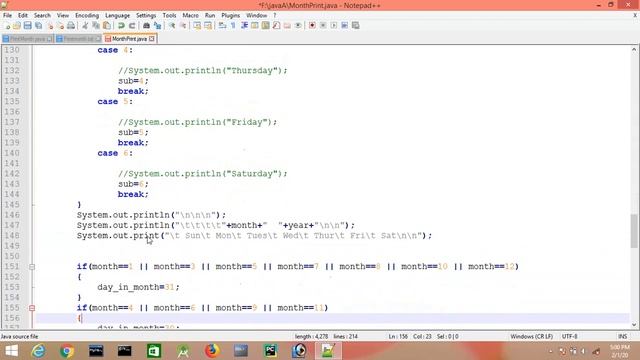Open Find with binoculars icon
This screenshot has width=640, height=360.
pyautogui.click(x=146, y=26)
